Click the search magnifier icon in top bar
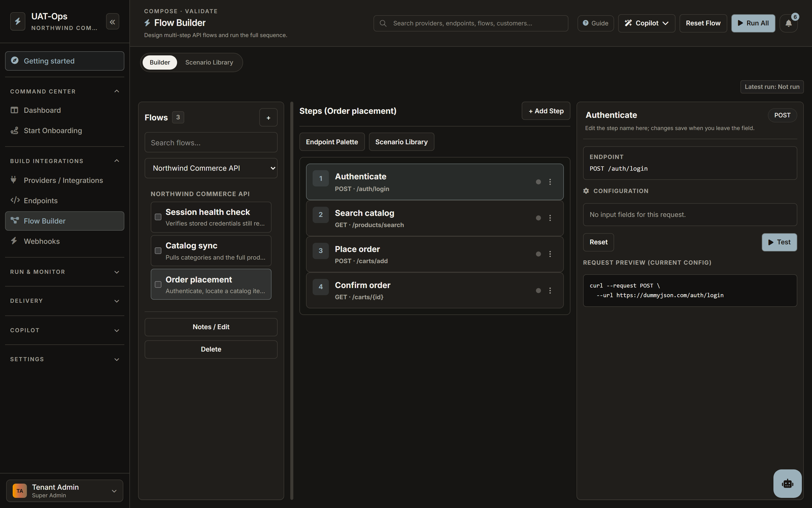Viewport: 812px width, 508px height. point(383,23)
